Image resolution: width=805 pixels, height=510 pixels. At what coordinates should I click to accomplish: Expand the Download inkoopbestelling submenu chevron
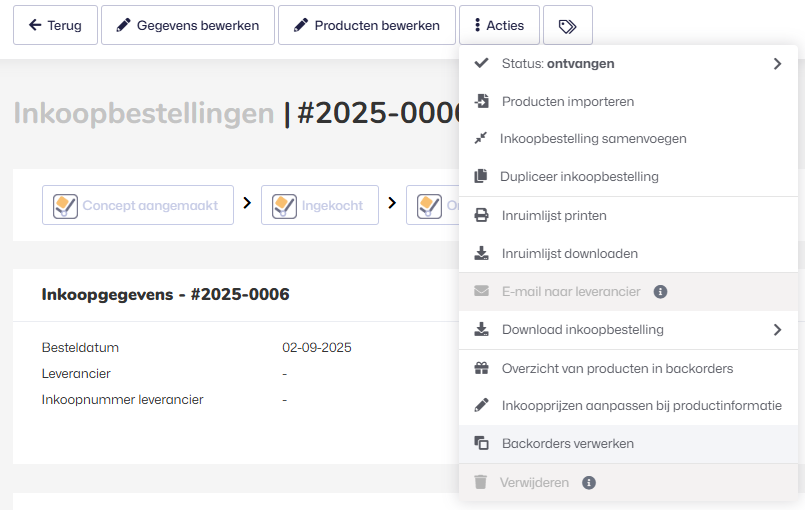point(777,330)
